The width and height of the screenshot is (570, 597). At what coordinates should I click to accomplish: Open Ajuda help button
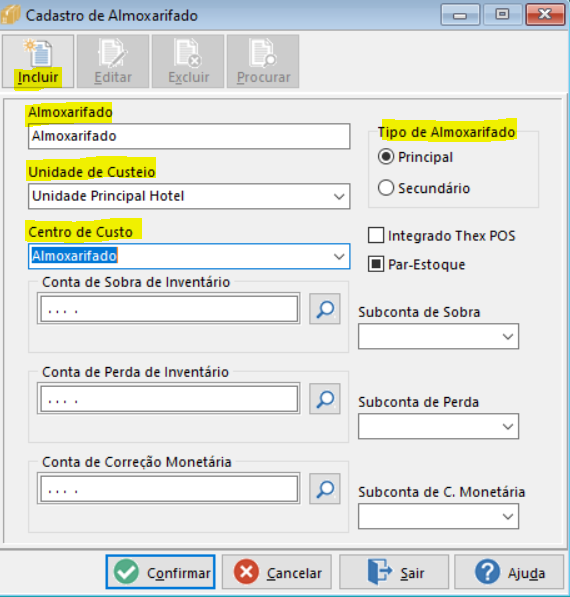509,572
